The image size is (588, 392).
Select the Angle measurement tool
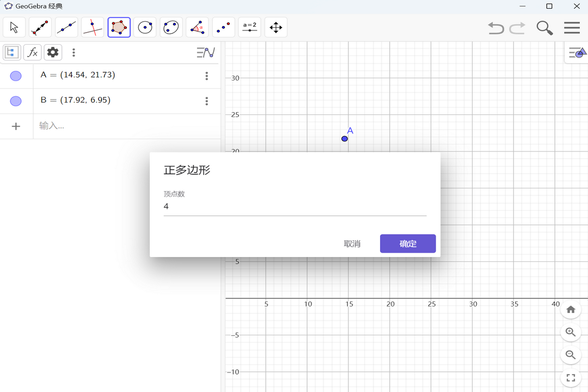(197, 27)
